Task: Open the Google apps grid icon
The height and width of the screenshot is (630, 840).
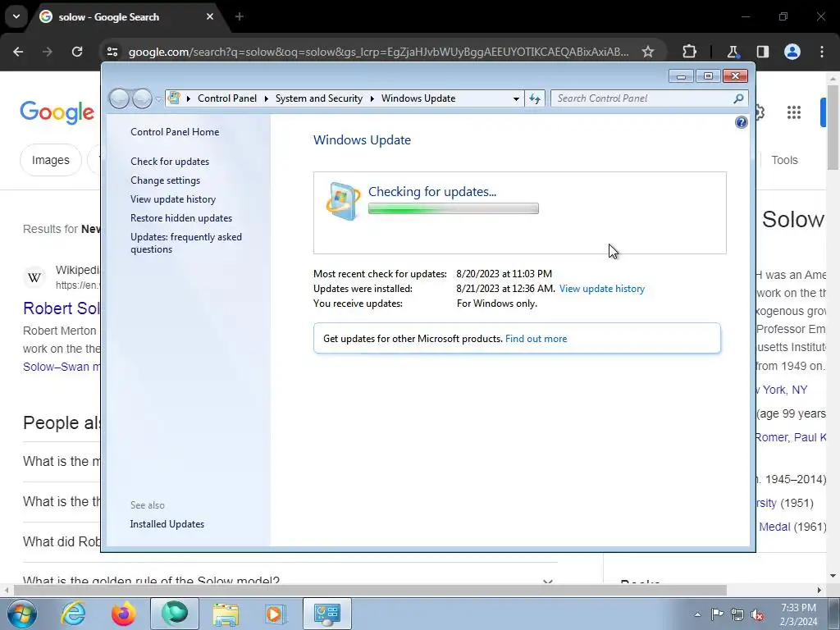Action: click(x=794, y=112)
